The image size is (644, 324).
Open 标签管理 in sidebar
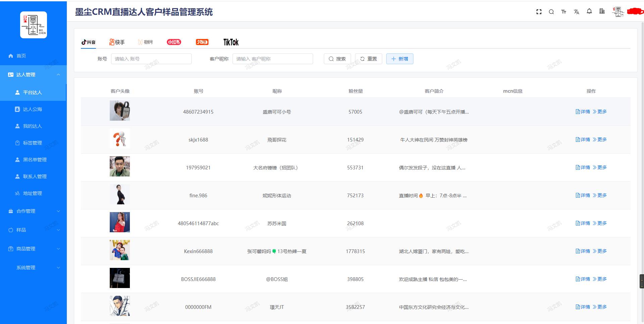pyautogui.click(x=33, y=143)
